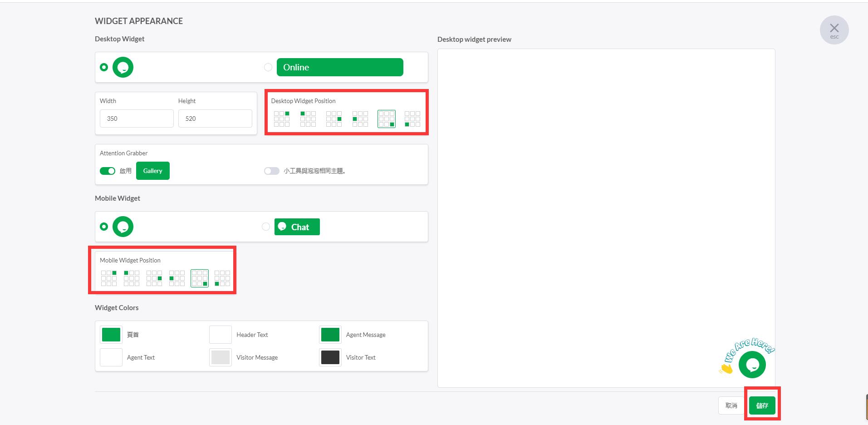Open the Agent Message color swatch
The image size is (868, 425).
click(330, 335)
